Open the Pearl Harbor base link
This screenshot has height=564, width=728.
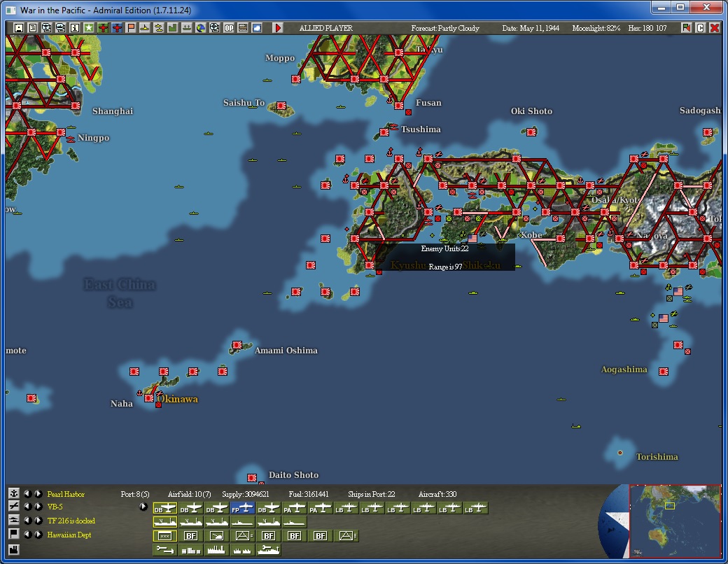[x=66, y=494]
